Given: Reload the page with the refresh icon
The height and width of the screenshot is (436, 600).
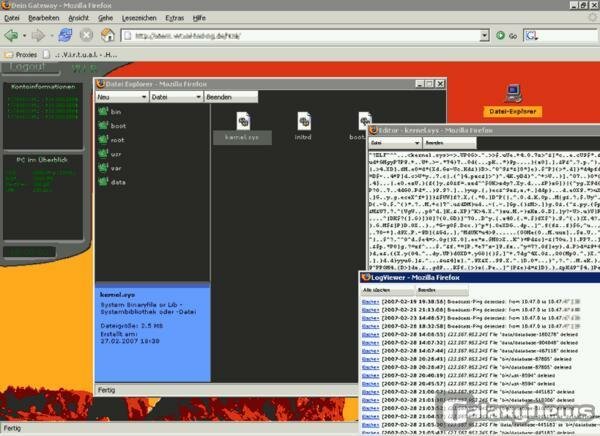Looking at the screenshot, I should point(65,36).
